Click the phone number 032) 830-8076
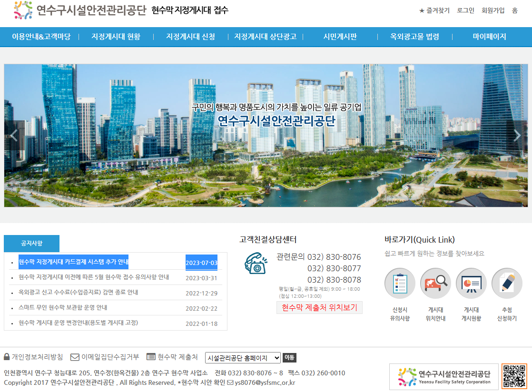532x392 pixels. tap(334, 257)
